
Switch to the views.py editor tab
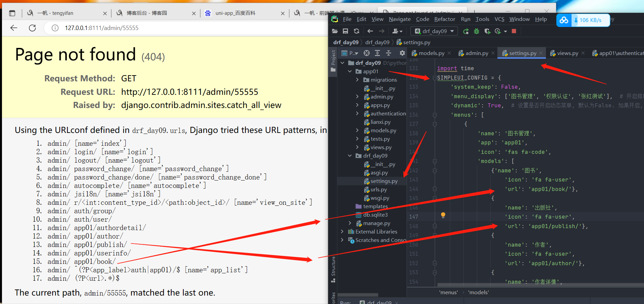click(568, 53)
